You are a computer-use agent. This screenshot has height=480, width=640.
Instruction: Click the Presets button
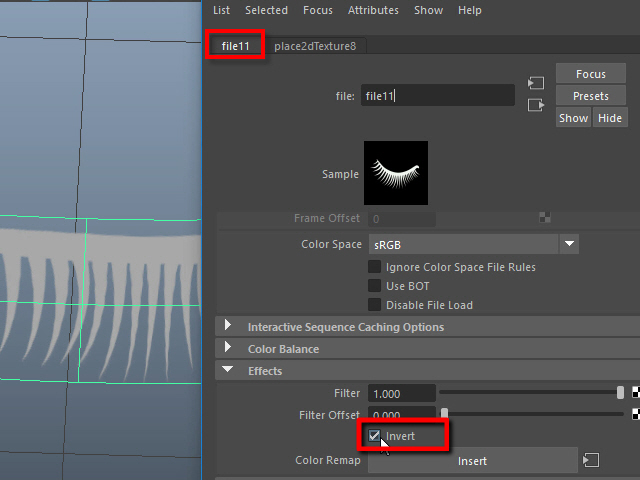[590, 96]
